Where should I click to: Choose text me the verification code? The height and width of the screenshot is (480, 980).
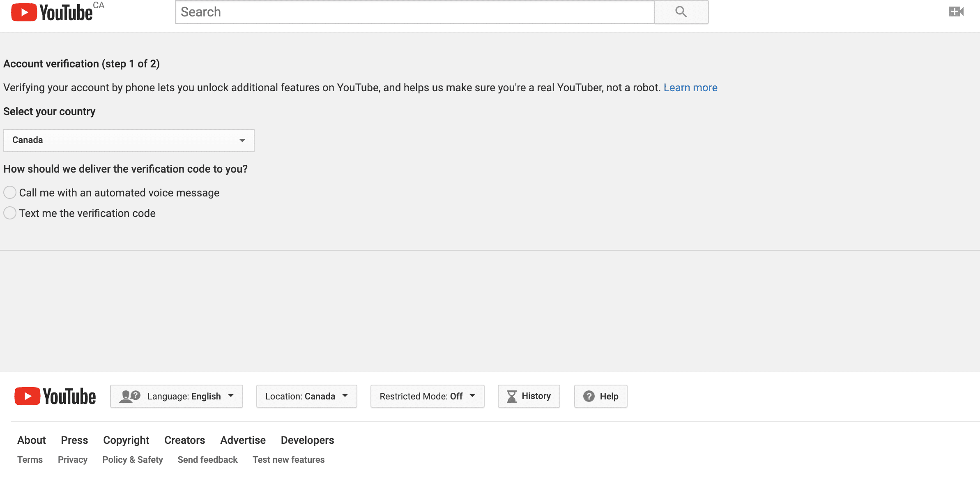point(9,213)
